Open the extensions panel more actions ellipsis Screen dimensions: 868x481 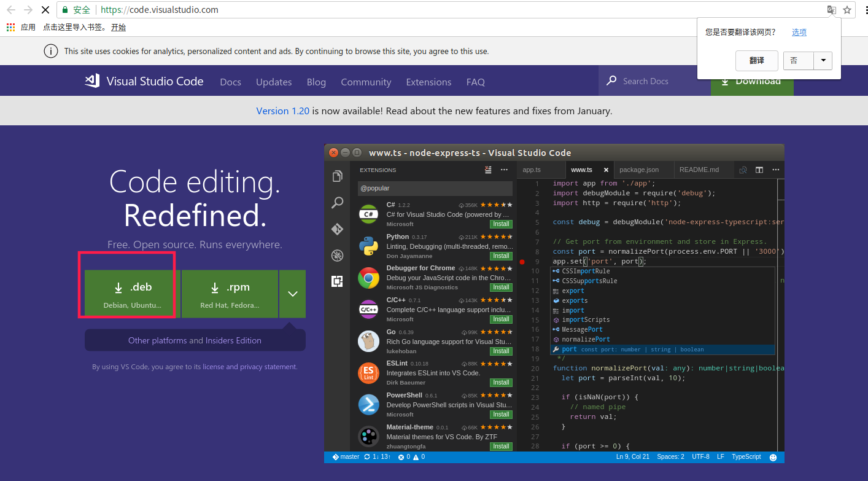tap(504, 170)
